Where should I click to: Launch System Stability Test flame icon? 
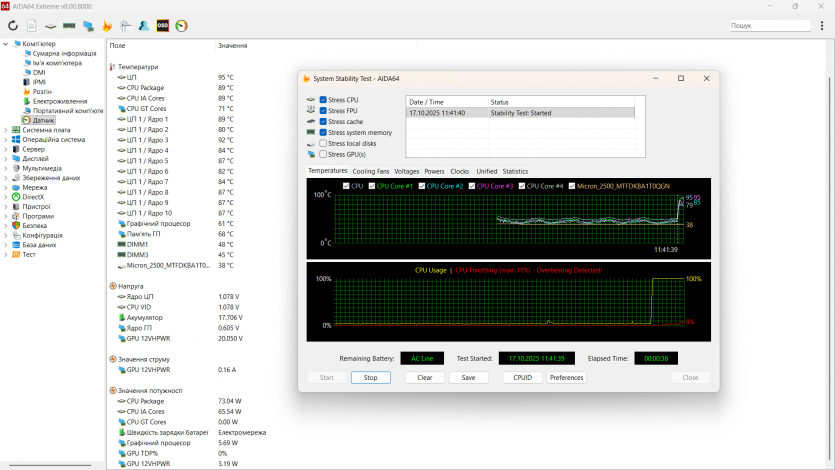[x=107, y=25]
